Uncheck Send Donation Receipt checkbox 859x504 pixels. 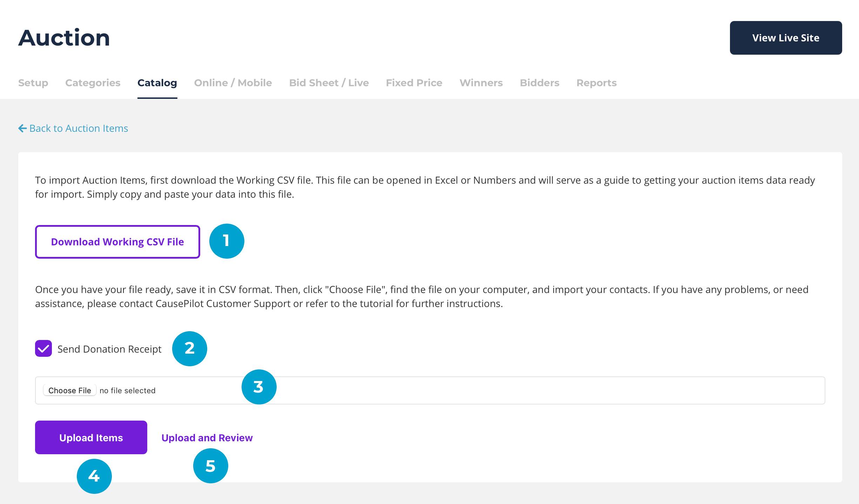[x=43, y=348]
